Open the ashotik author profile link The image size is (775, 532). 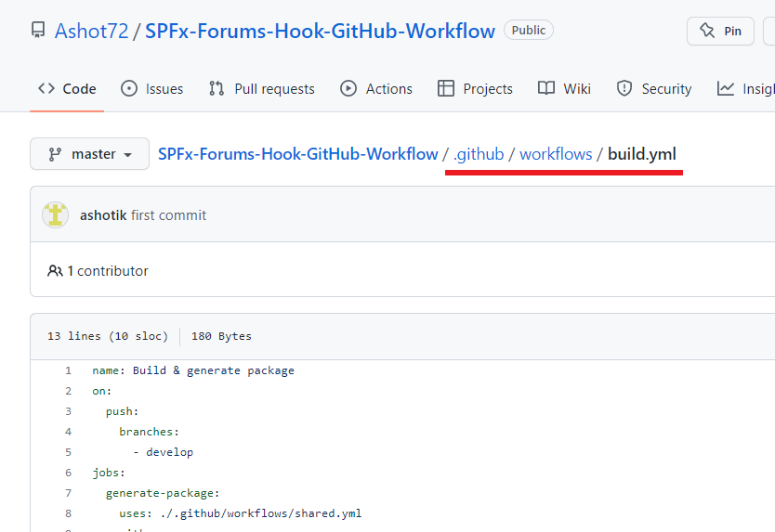pyautogui.click(x=103, y=215)
